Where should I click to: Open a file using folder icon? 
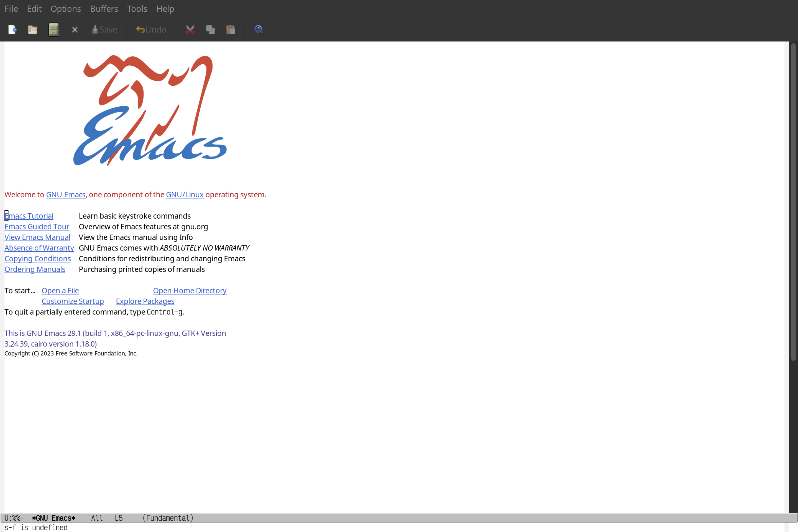(x=33, y=30)
